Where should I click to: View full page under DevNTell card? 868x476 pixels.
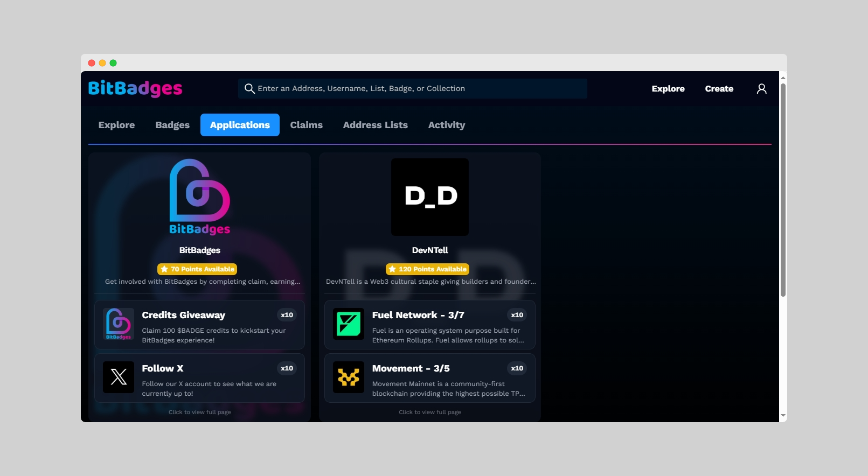430,412
